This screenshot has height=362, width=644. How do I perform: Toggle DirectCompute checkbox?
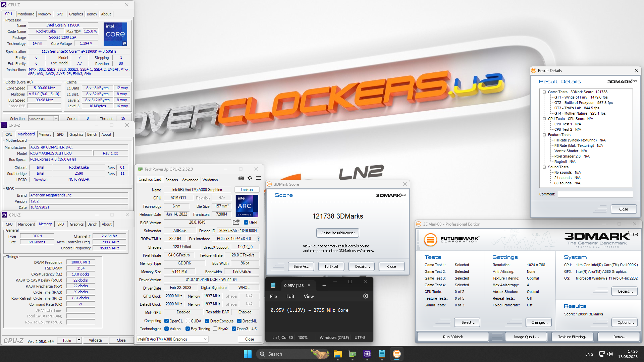[x=207, y=321]
